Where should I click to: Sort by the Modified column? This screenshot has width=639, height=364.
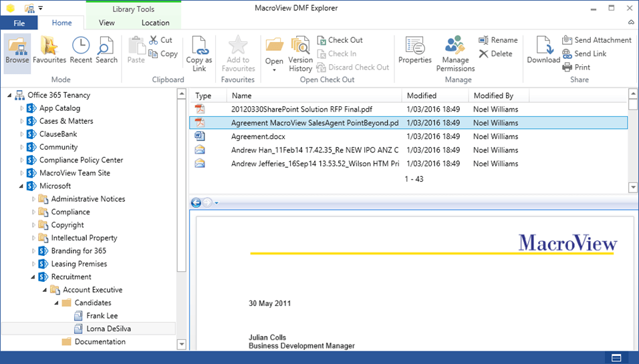pos(435,96)
